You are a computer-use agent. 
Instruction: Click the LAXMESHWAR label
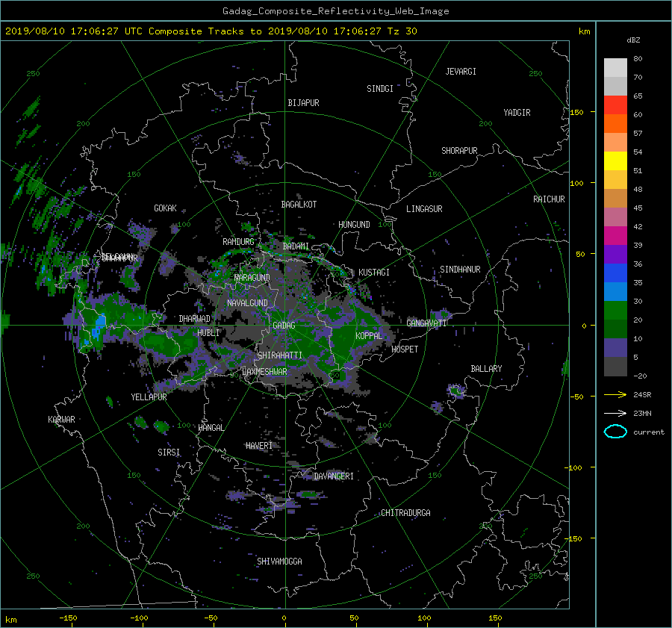(264, 372)
